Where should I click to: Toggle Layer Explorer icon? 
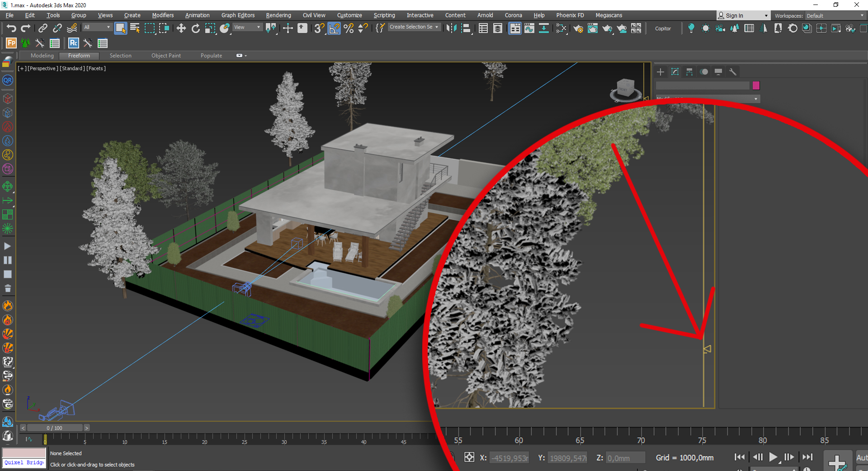(x=497, y=29)
